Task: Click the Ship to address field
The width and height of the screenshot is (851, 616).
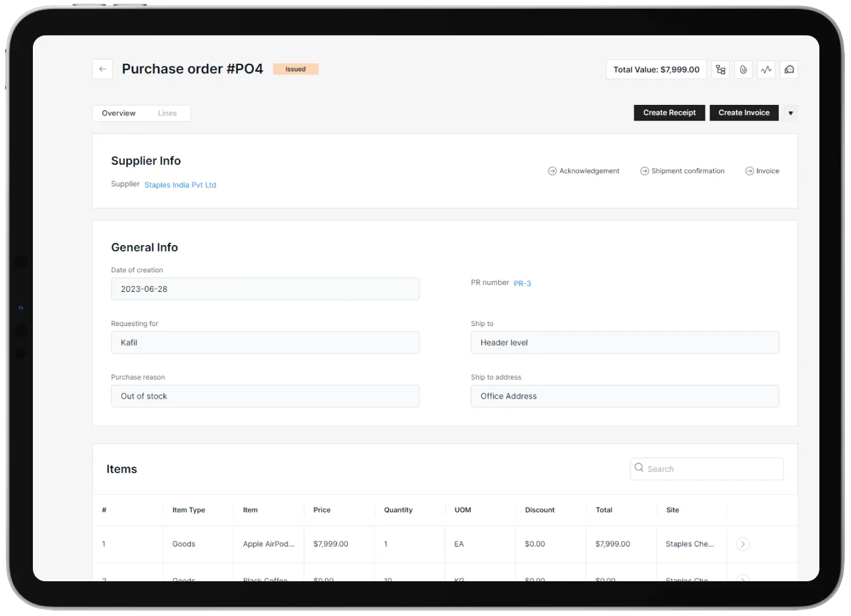Action: [625, 396]
